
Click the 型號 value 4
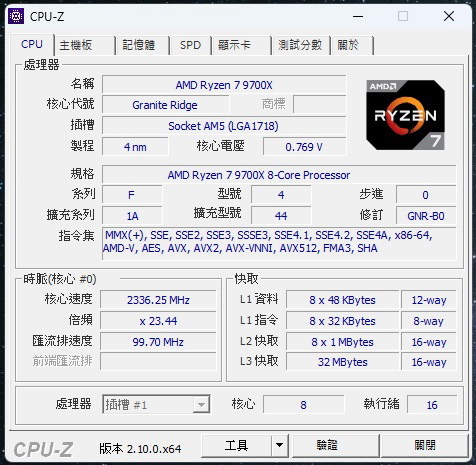[x=281, y=195]
